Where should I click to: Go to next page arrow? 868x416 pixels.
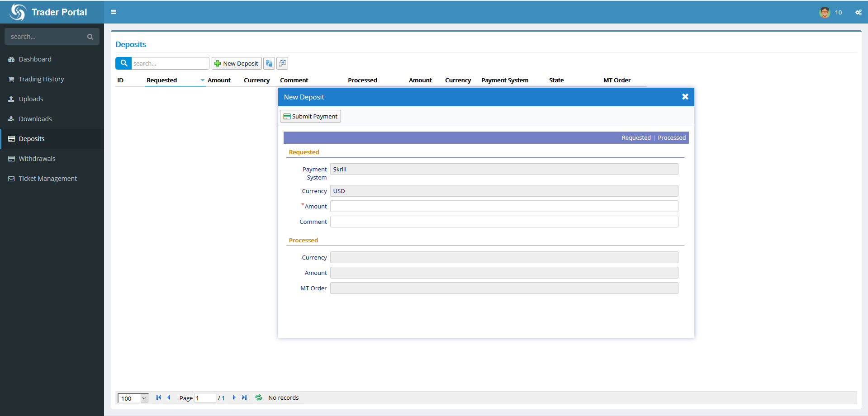coord(234,397)
